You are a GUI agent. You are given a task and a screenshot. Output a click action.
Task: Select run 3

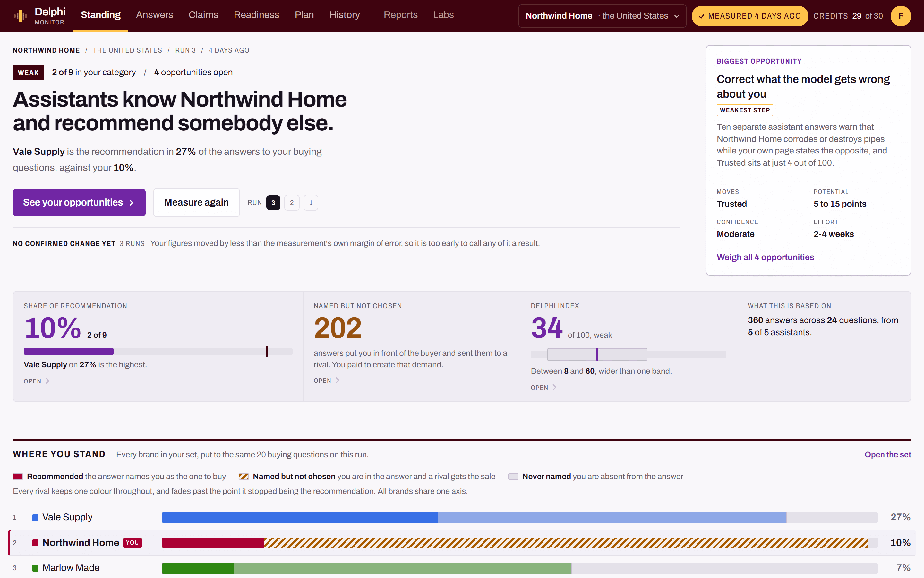click(x=273, y=203)
